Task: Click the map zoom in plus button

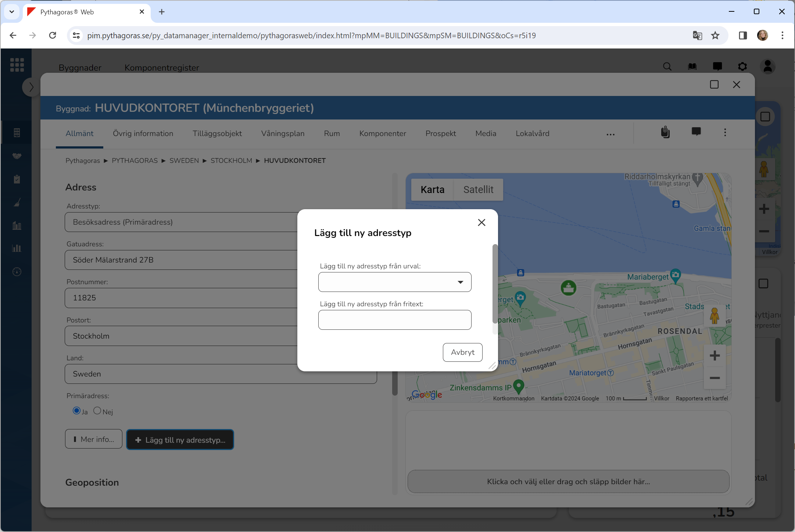Action: 714,356
